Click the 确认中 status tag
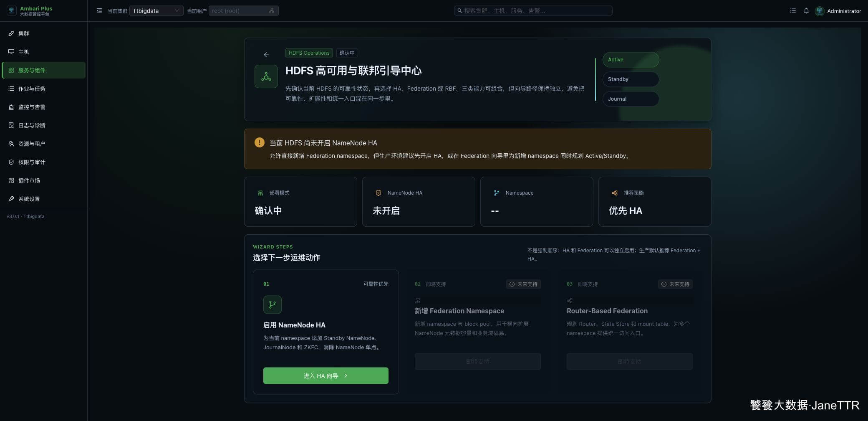This screenshot has height=421, width=868. (347, 53)
